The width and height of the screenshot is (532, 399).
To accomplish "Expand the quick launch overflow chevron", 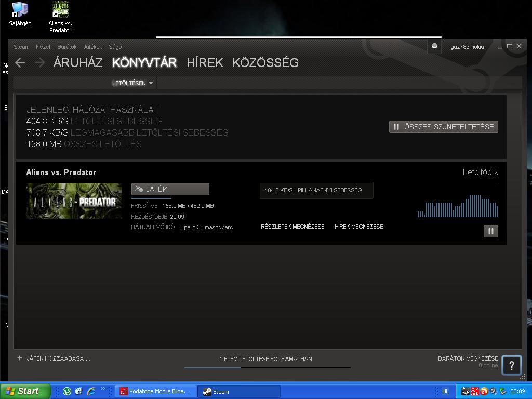I will [103, 389].
